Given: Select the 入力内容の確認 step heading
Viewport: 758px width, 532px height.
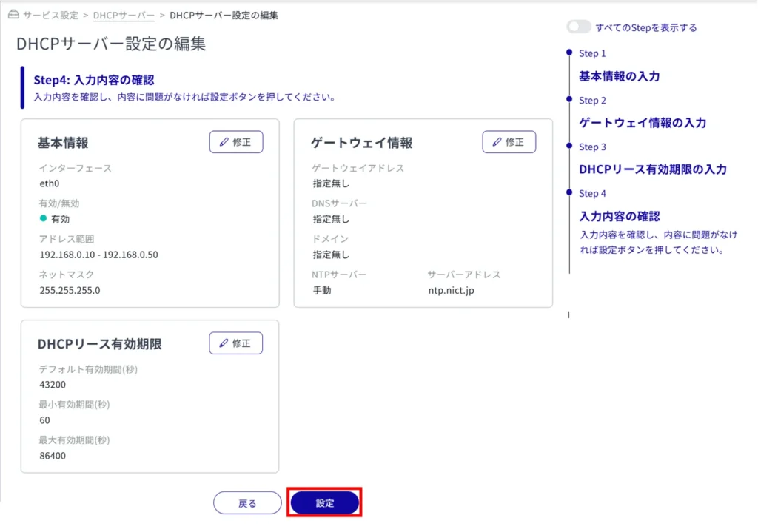Looking at the screenshot, I should tap(619, 217).
